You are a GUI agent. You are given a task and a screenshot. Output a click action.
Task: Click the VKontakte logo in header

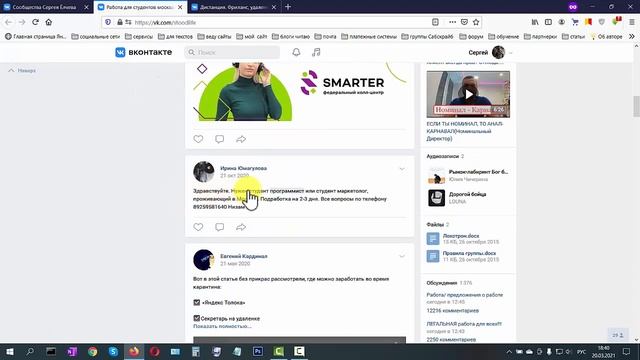pyautogui.click(x=143, y=52)
